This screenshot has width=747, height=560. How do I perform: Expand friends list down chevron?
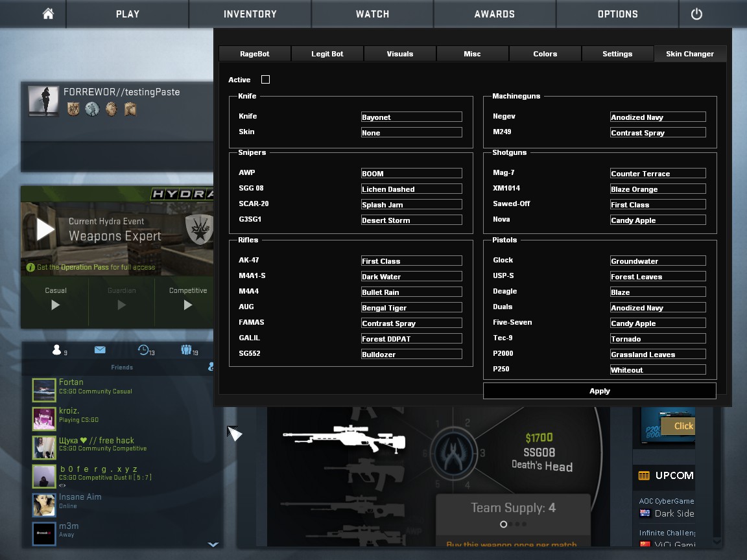[213, 544]
